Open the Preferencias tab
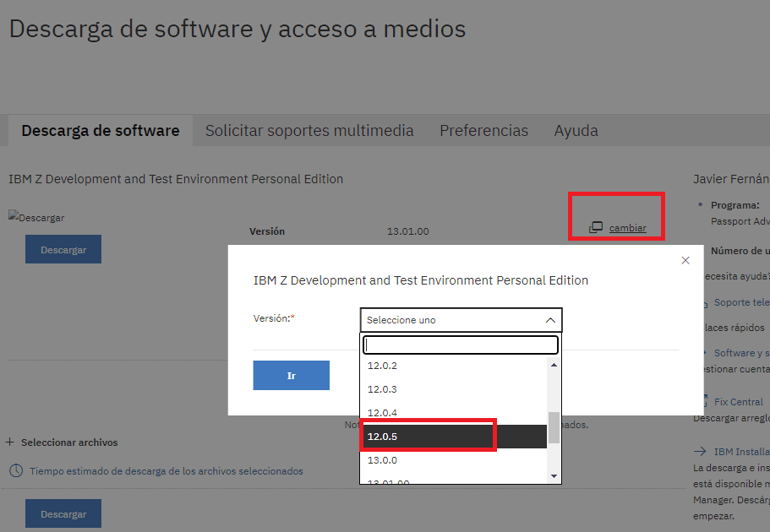This screenshot has width=770, height=532. click(x=483, y=131)
